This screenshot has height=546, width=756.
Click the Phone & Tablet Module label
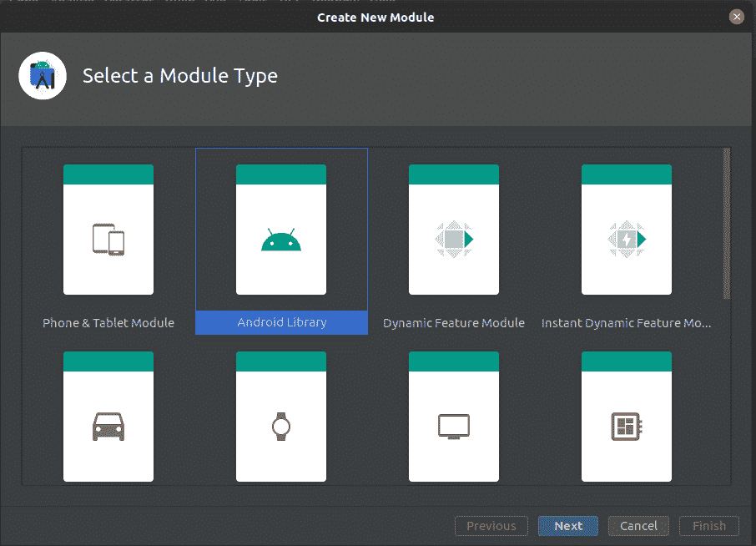pos(108,323)
